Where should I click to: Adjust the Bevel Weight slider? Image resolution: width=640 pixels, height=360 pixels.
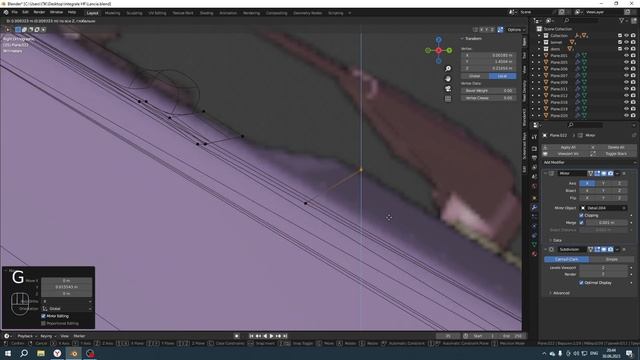[489, 91]
